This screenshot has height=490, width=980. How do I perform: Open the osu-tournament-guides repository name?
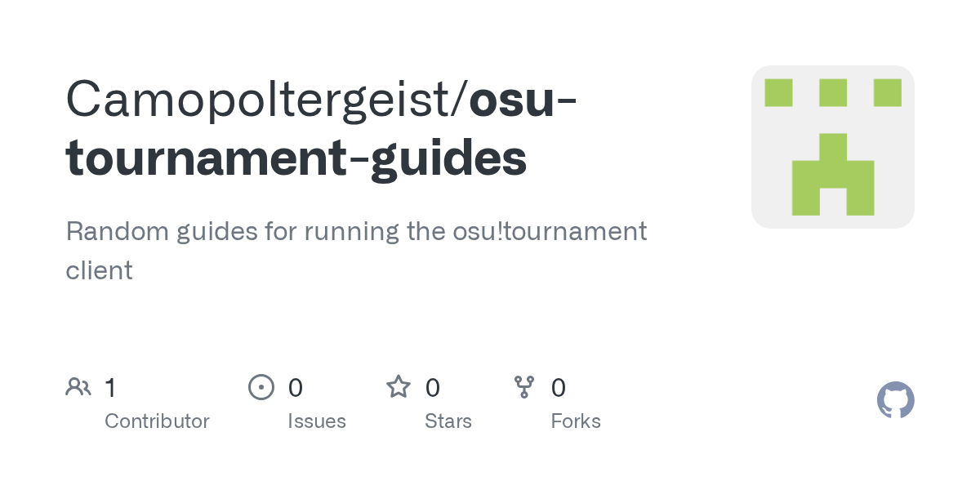click(x=322, y=129)
